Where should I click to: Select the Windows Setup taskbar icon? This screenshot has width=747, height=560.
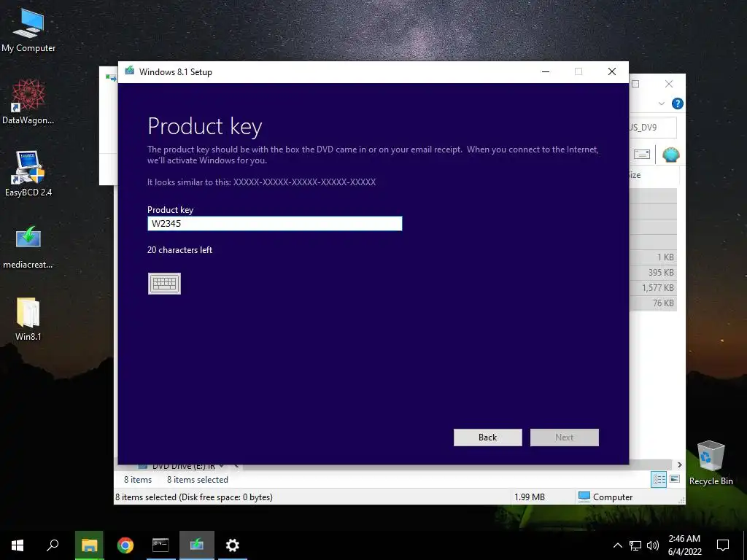click(197, 545)
